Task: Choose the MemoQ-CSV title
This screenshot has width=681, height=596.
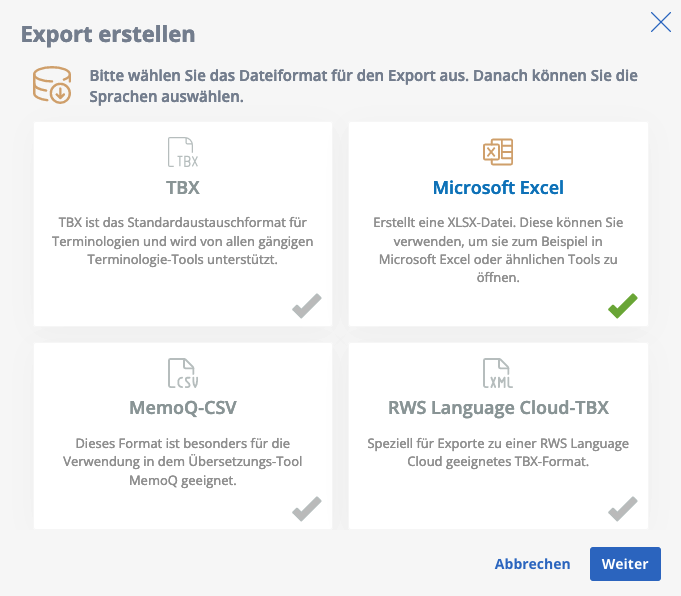Action: [x=183, y=408]
